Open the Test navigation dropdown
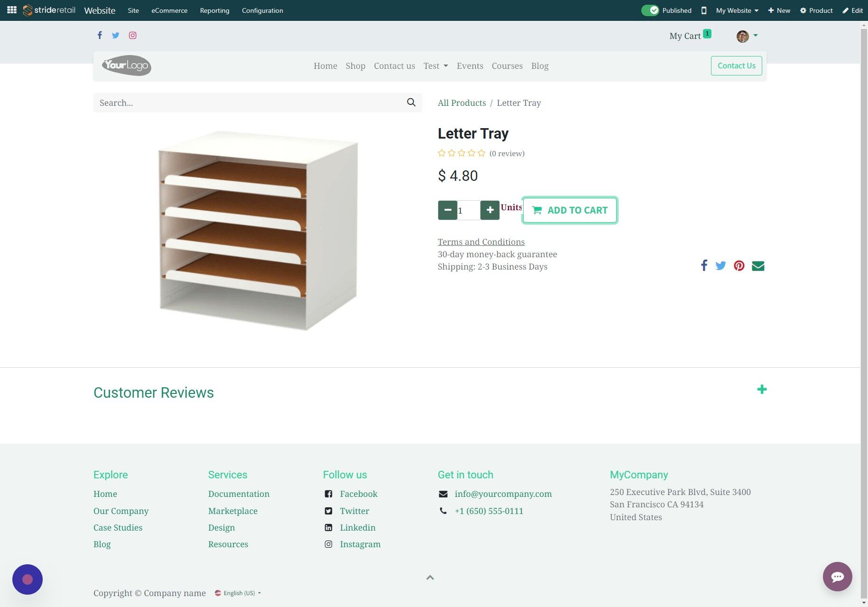 pyautogui.click(x=435, y=65)
